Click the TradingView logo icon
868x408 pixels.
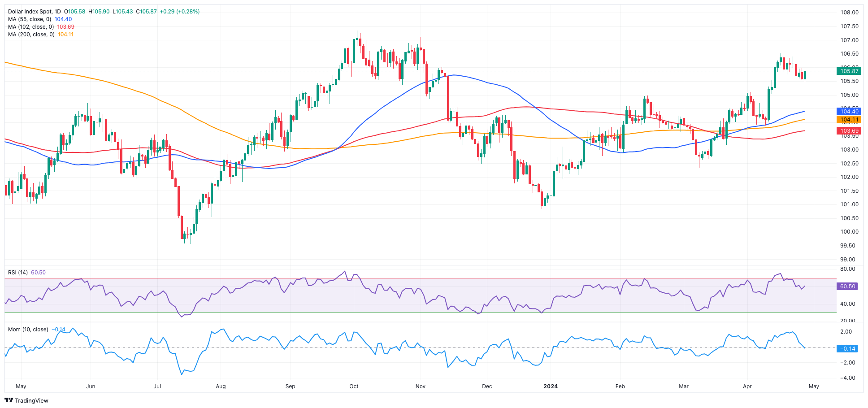9,400
